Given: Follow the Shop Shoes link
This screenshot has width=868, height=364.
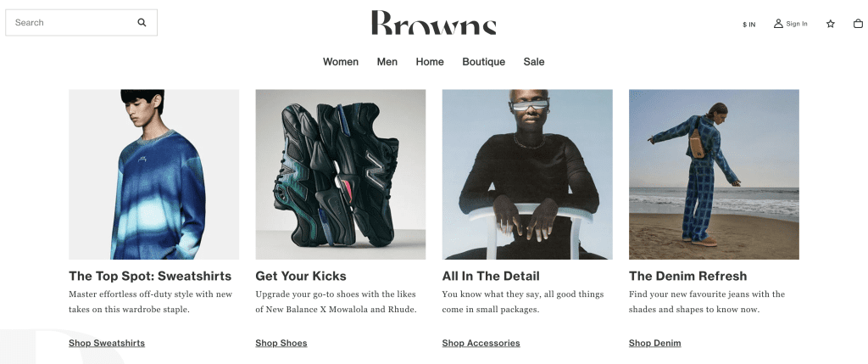Looking at the screenshot, I should point(281,343).
